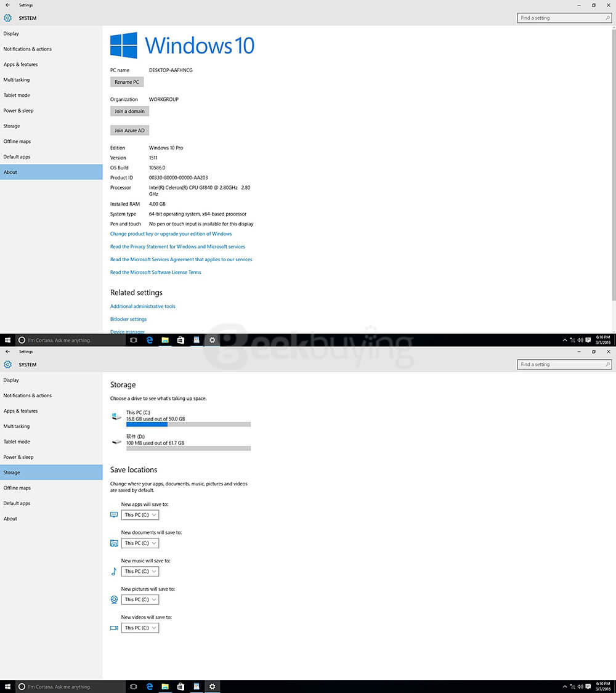The width and height of the screenshot is (616, 693).
Task: Open Action Center from the upper taskbar tray
Action: [x=588, y=340]
